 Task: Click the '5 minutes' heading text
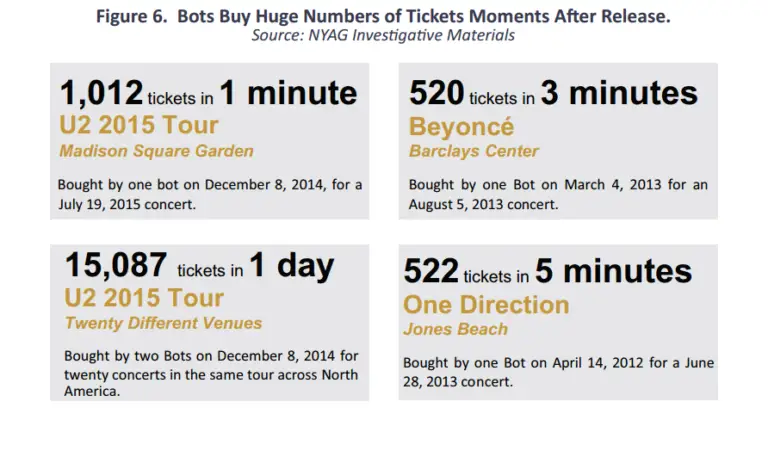[613, 271]
